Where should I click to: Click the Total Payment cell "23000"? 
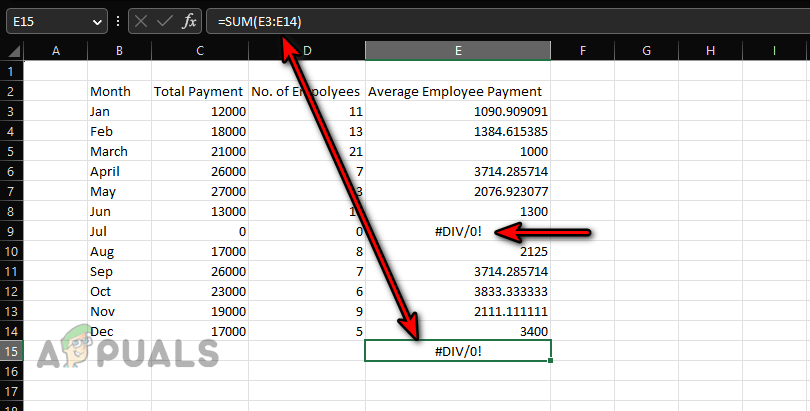point(200,291)
